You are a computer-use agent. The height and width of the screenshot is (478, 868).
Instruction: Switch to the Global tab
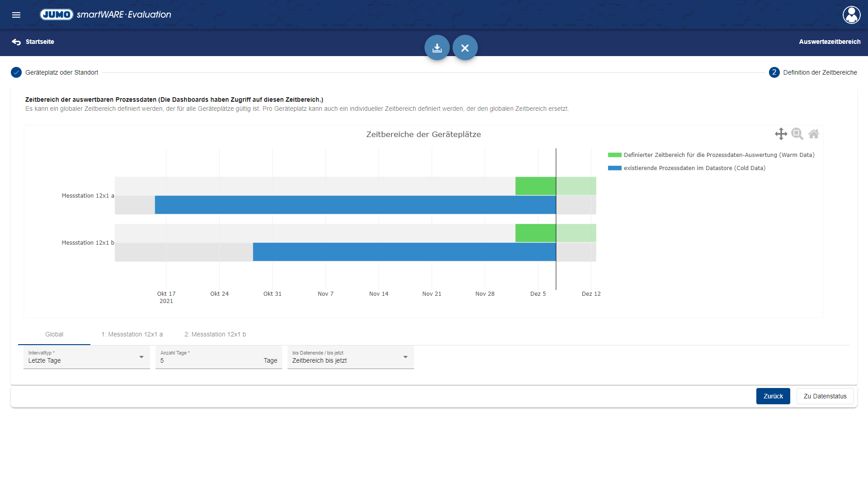54,335
